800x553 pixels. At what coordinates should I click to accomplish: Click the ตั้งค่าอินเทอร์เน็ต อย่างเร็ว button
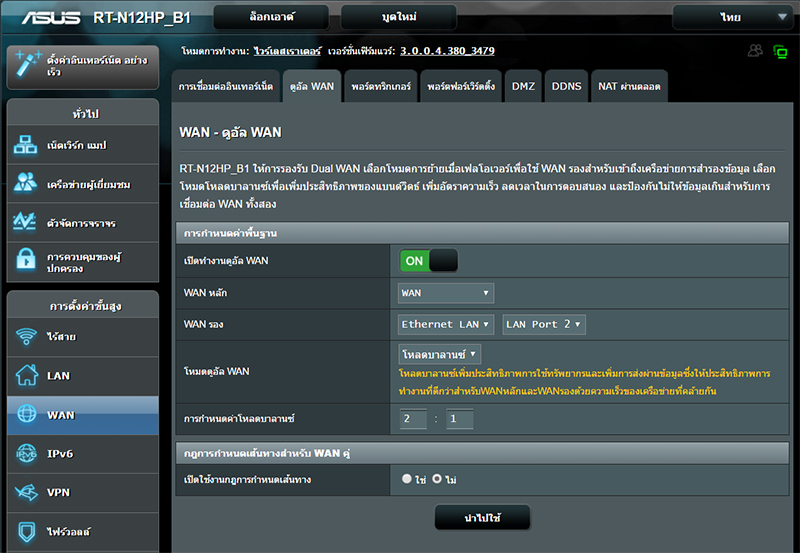(83, 66)
